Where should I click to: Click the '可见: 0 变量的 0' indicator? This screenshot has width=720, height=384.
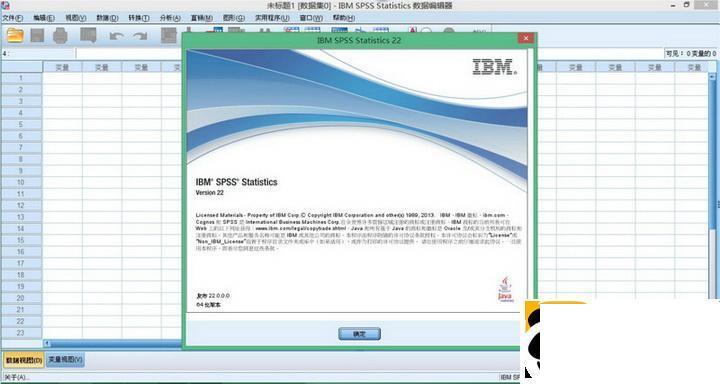[x=691, y=54]
